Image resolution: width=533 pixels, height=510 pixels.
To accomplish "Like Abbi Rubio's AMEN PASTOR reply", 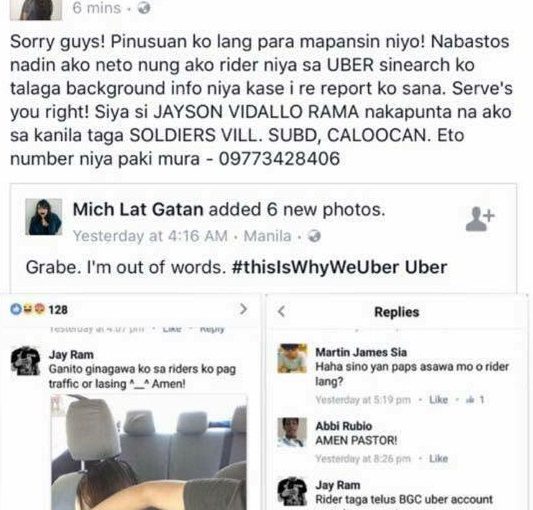I will coord(438,459).
